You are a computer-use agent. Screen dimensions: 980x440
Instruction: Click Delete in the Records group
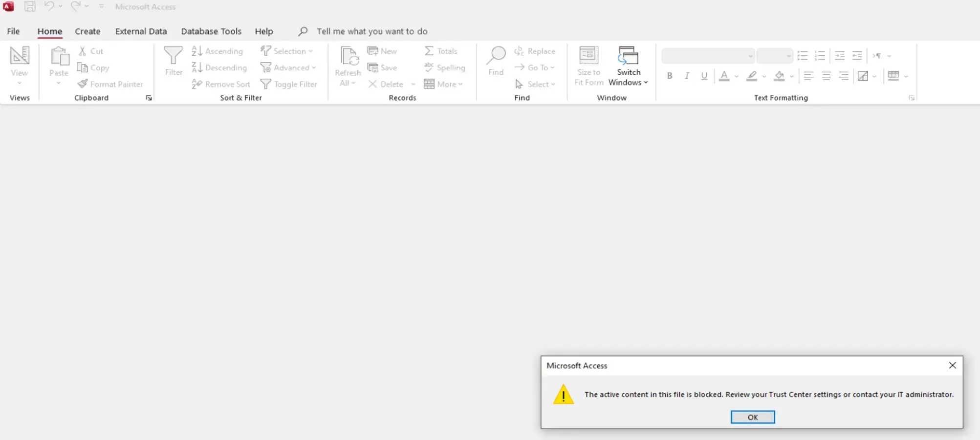click(x=386, y=84)
